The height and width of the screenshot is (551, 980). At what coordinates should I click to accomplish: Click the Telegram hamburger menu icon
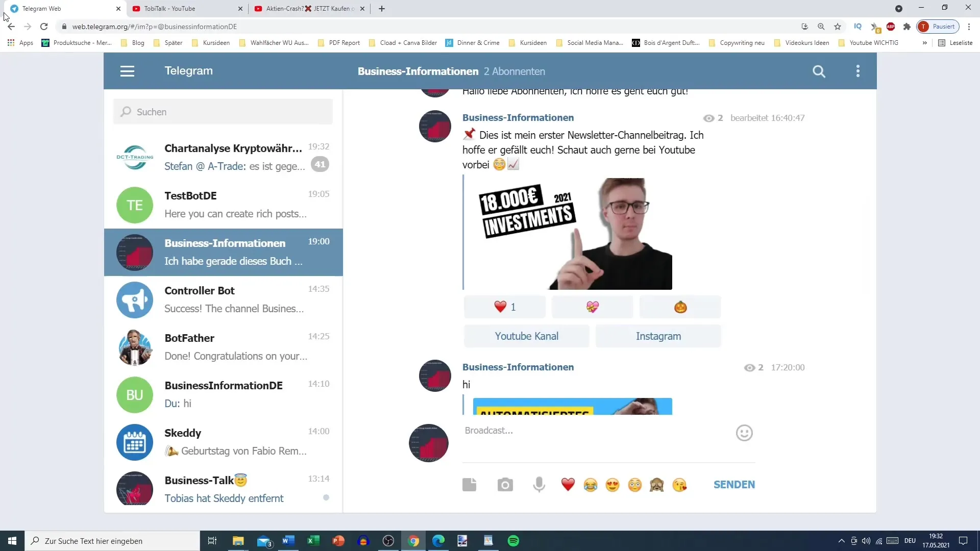(x=127, y=70)
